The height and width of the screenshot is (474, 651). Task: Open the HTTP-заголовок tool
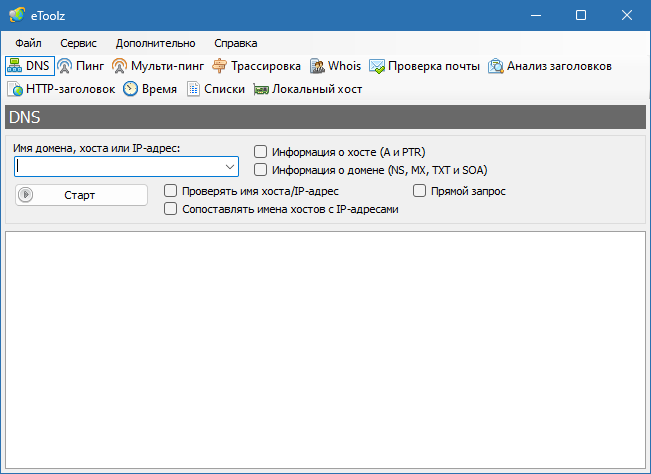pyautogui.click(x=61, y=89)
